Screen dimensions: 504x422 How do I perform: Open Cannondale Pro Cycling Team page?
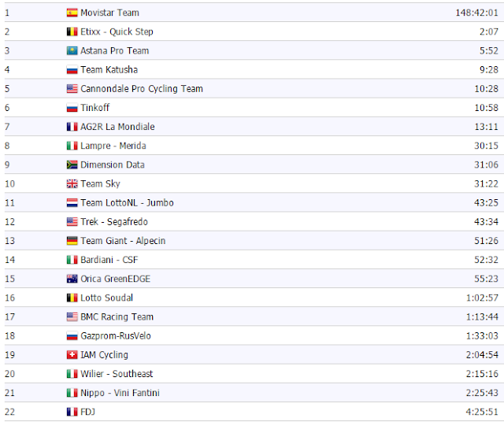[x=142, y=89]
